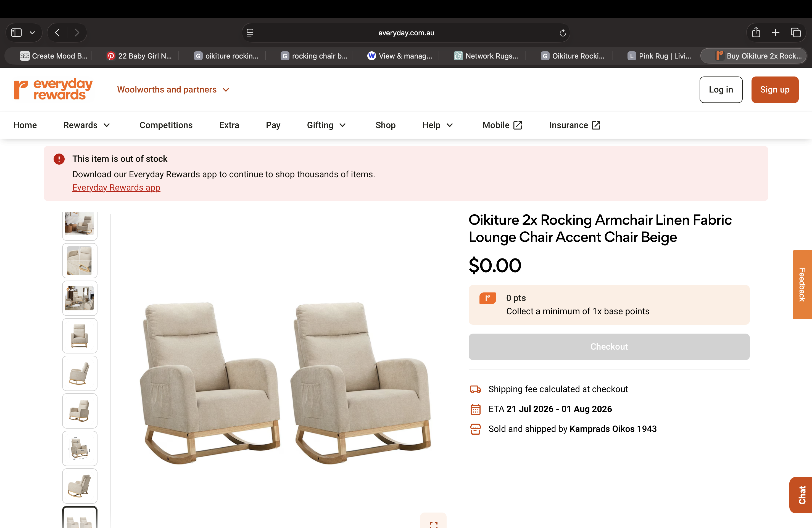812x528 pixels.
Task: Expand the Rewards menu
Action: pos(87,125)
